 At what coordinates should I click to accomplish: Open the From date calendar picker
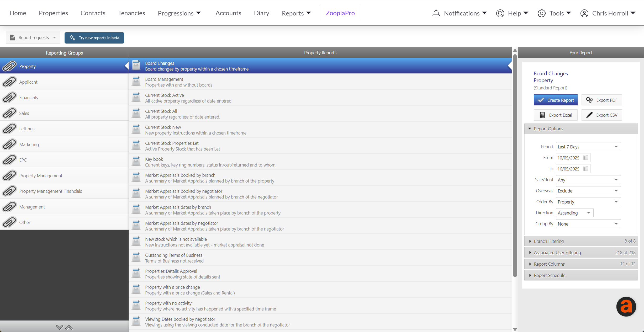586,158
